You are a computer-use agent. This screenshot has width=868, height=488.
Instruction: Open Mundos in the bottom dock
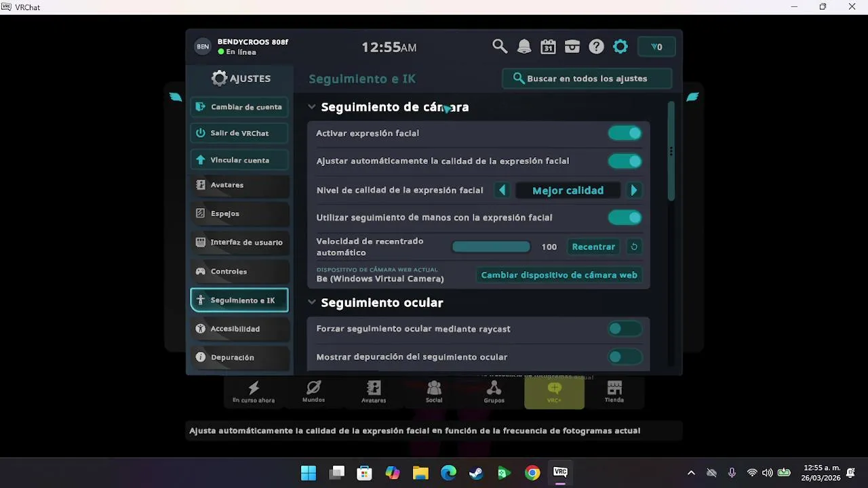tap(313, 392)
